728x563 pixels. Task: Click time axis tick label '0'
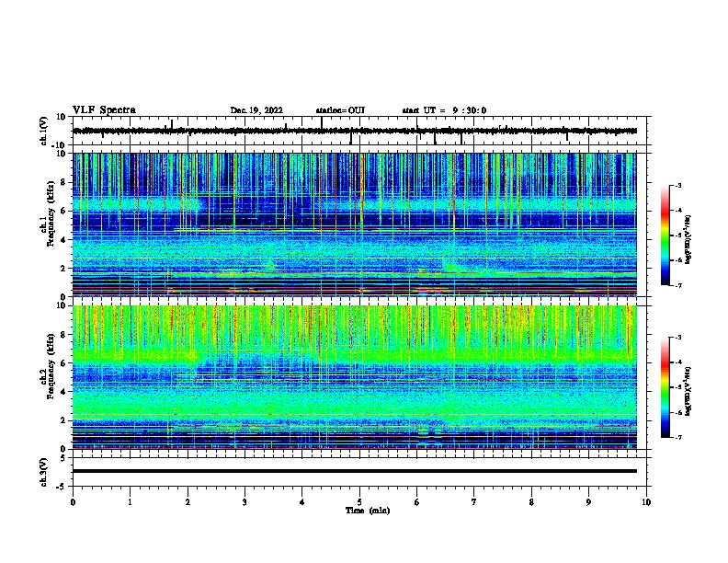click(73, 502)
